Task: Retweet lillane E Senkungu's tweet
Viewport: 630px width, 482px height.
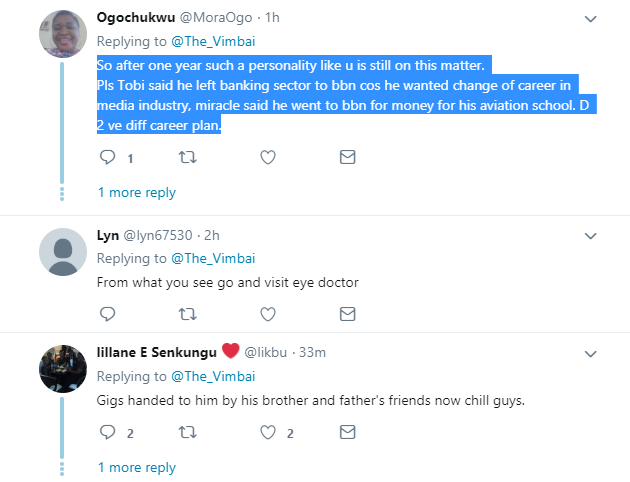Action: (187, 433)
